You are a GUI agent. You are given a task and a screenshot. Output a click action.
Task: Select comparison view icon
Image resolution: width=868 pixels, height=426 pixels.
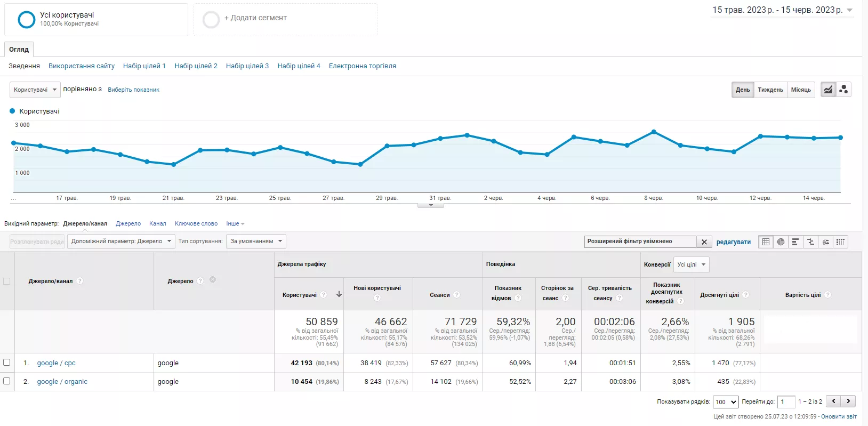click(x=810, y=242)
